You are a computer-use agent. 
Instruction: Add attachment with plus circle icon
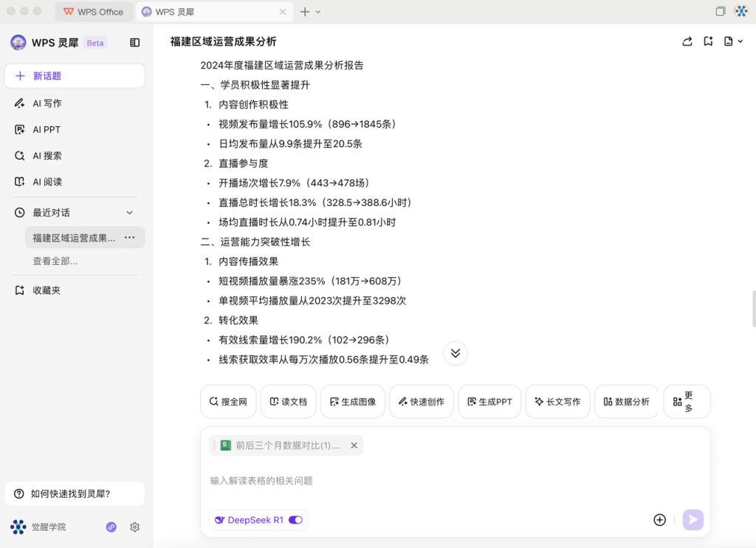tap(659, 519)
